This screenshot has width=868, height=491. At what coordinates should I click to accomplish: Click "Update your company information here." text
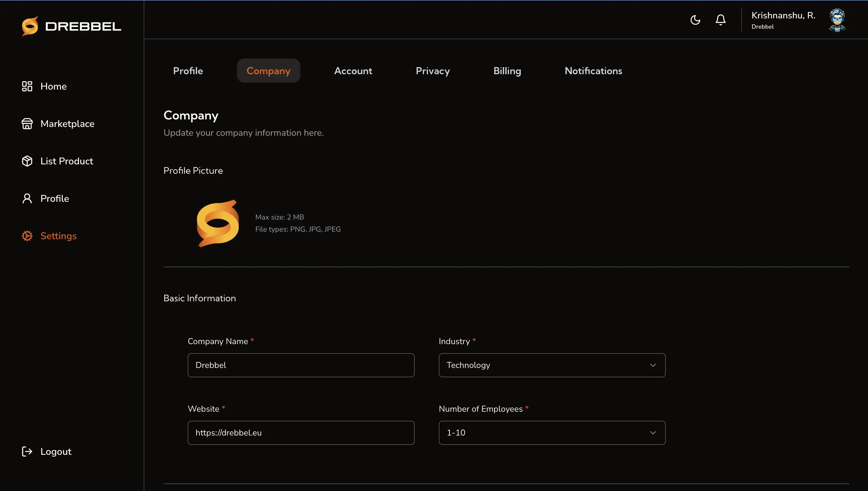pos(244,133)
